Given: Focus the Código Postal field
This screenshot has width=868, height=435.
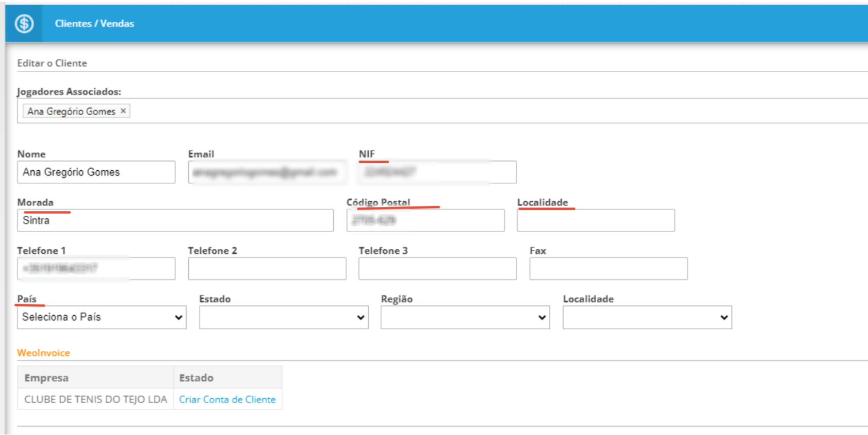Looking at the screenshot, I should click(x=425, y=221).
